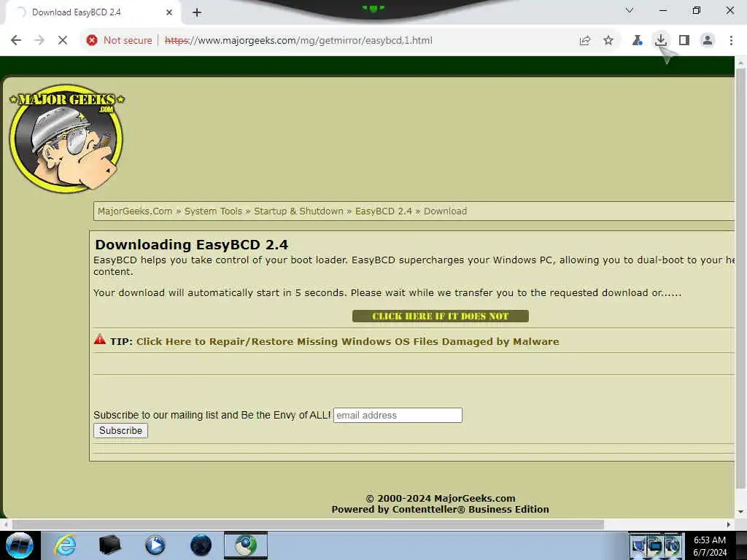Open the dark globe taskbar icon
The image size is (747, 560).
[201, 545]
